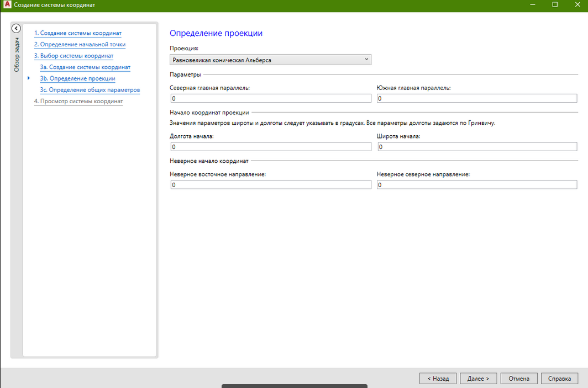
Task: Focus the Южная главная параллель input
Action: coord(476,98)
